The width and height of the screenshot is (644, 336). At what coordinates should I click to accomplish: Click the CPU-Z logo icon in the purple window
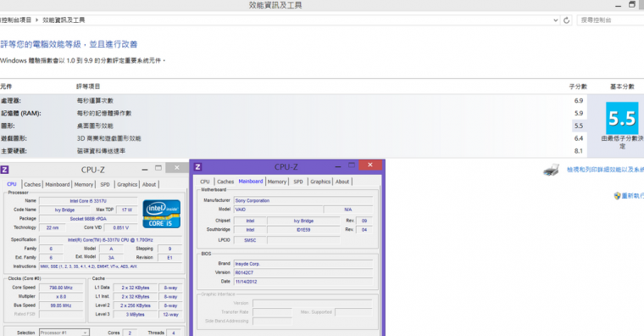(197, 166)
